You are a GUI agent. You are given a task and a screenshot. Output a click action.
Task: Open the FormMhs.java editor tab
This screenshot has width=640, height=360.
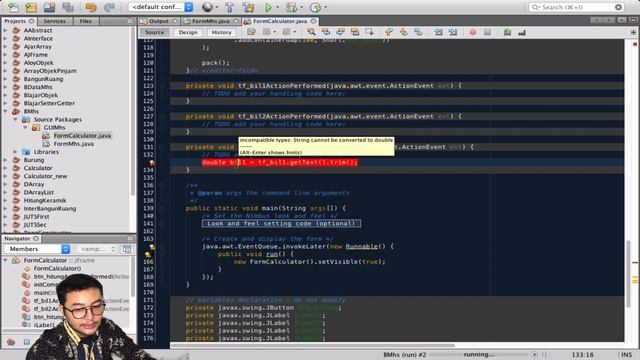click(x=211, y=21)
